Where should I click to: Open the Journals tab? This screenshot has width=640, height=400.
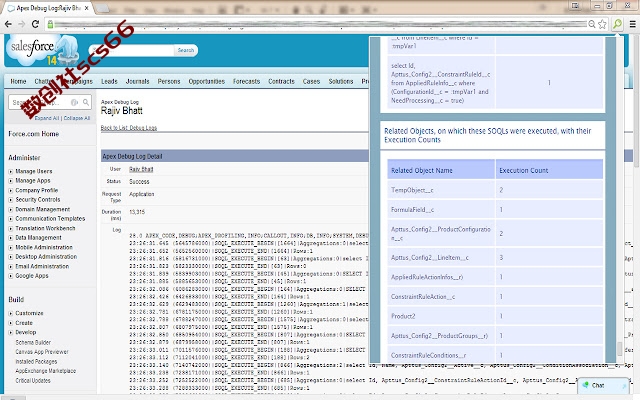click(x=138, y=81)
